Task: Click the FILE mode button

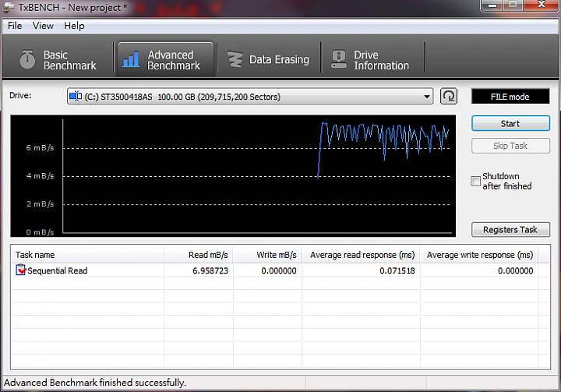Action: pos(510,97)
